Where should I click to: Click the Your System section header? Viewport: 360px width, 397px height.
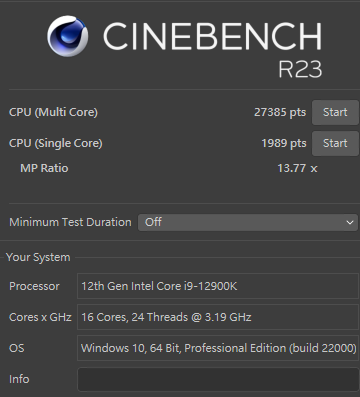(x=38, y=257)
